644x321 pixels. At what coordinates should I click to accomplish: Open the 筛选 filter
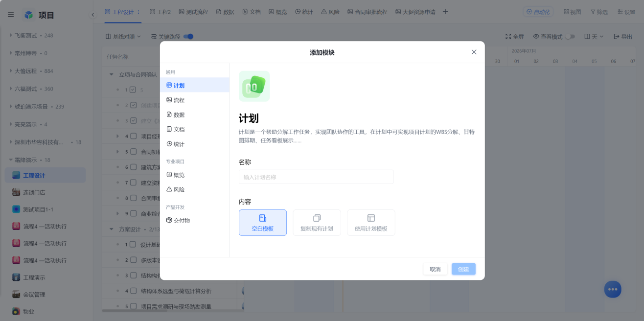coord(599,12)
